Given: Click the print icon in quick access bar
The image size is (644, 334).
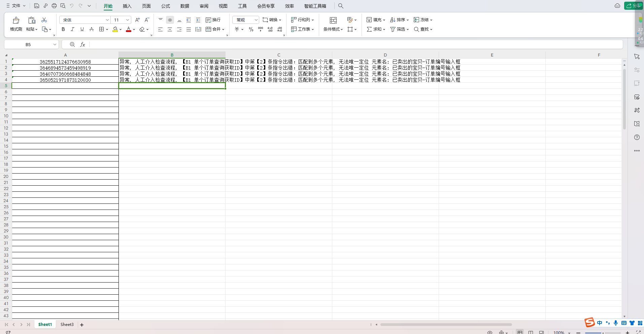Looking at the screenshot, I should 54,6.
